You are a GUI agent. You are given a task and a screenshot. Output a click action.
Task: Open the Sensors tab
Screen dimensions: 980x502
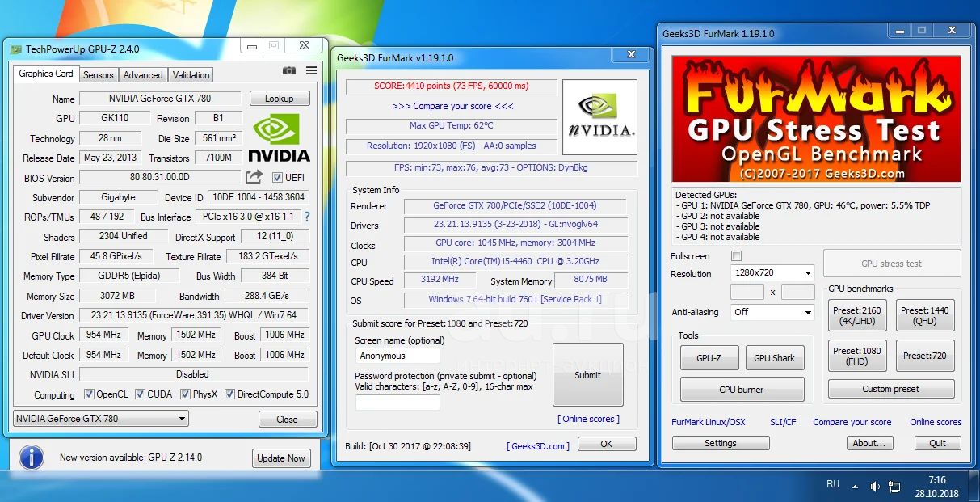(x=99, y=75)
